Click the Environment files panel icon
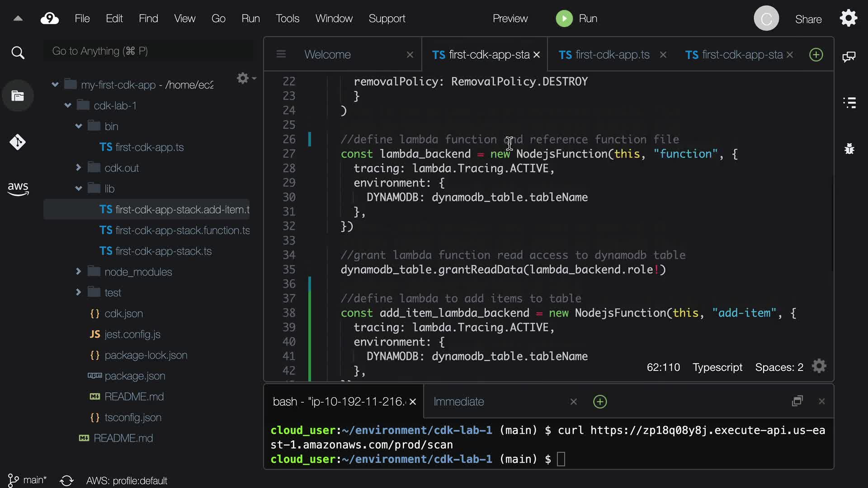The width and height of the screenshot is (868, 488). click(x=18, y=96)
